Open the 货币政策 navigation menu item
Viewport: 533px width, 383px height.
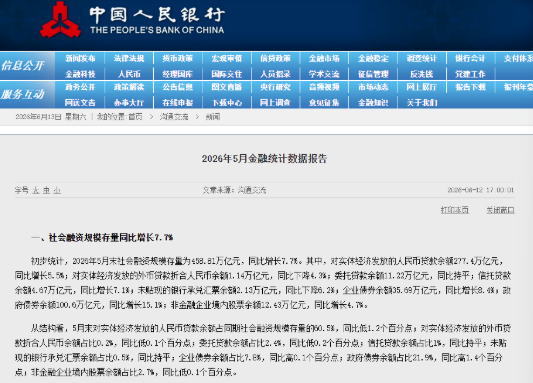pos(177,58)
